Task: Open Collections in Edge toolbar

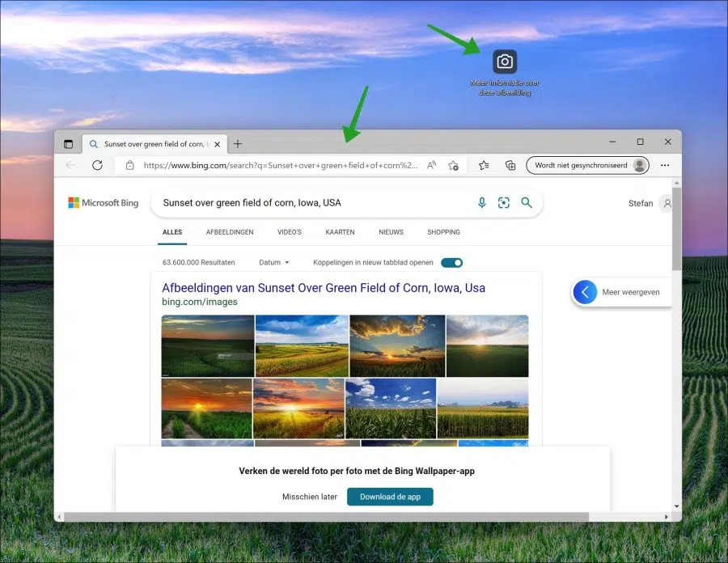Action: coord(510,165)
